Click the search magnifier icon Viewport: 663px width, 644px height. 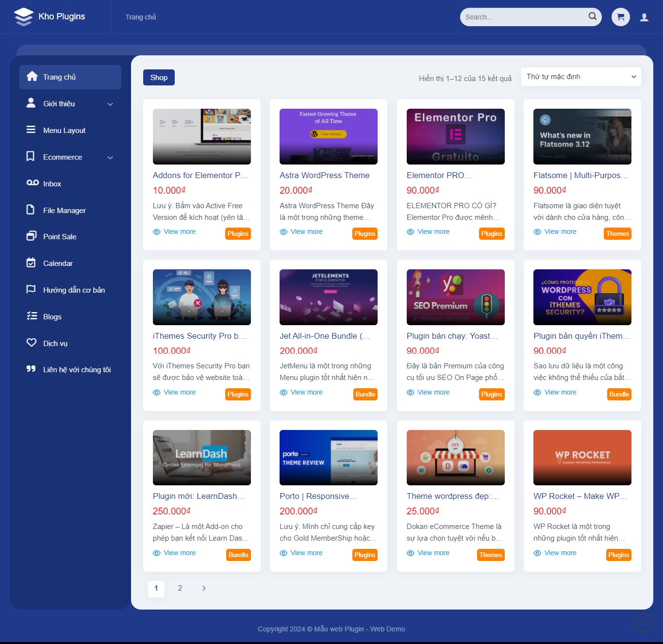tap(592, 17)
